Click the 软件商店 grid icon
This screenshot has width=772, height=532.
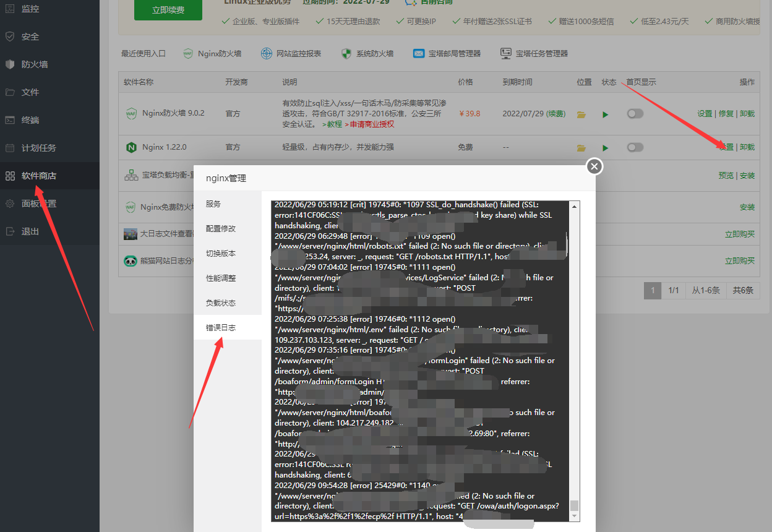[x=10, y=176]
